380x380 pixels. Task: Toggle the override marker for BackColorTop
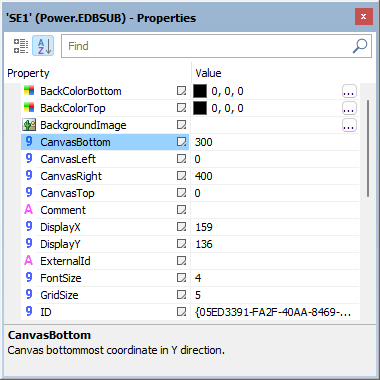181,108
